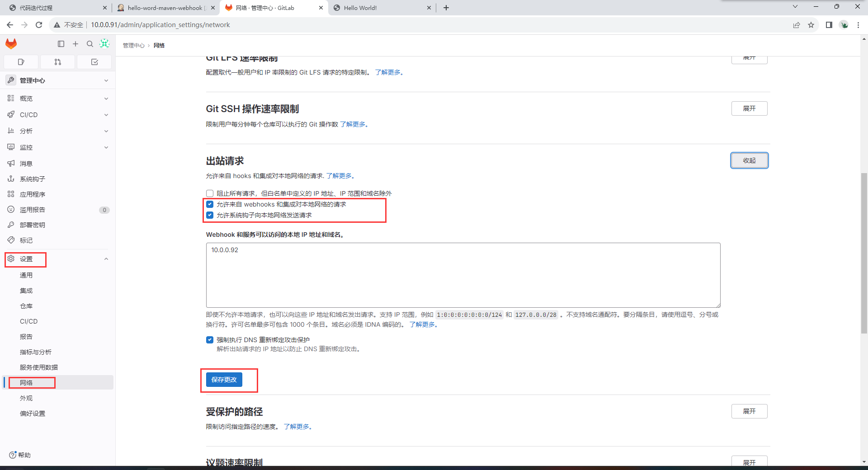Expand the 监控 sidebar chevron
The height and width of the screenshot is (470, 868).
(x=106, y=147)
